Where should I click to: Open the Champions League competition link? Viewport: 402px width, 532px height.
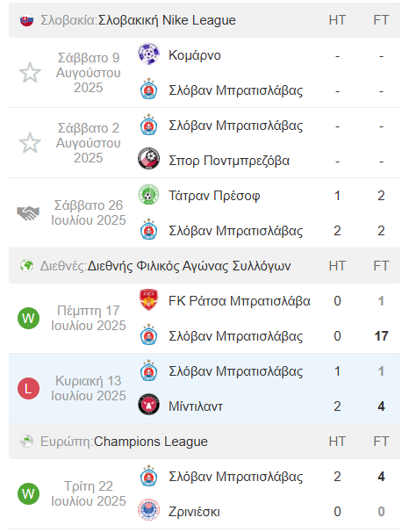pyautogui.click(x=151, y=442)
